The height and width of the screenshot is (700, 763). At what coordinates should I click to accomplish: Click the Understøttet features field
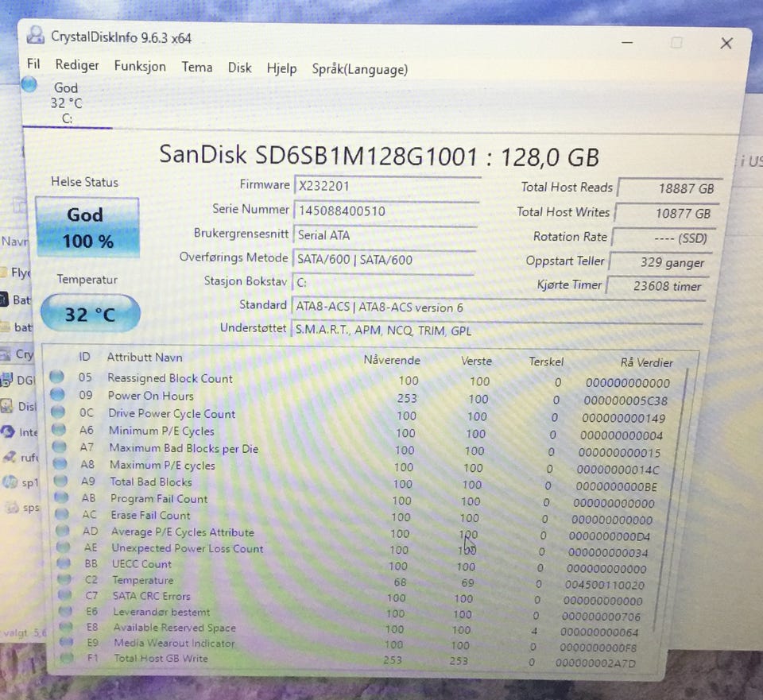click(x=496, y=331)
